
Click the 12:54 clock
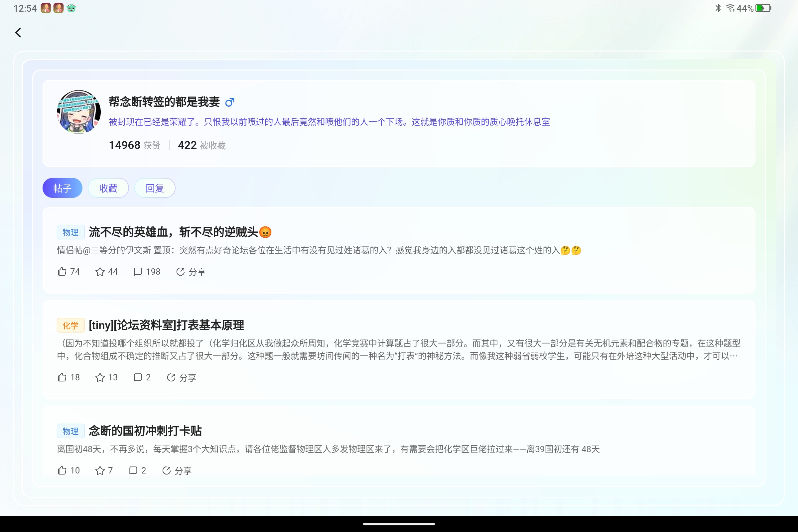tap(25, 9)
